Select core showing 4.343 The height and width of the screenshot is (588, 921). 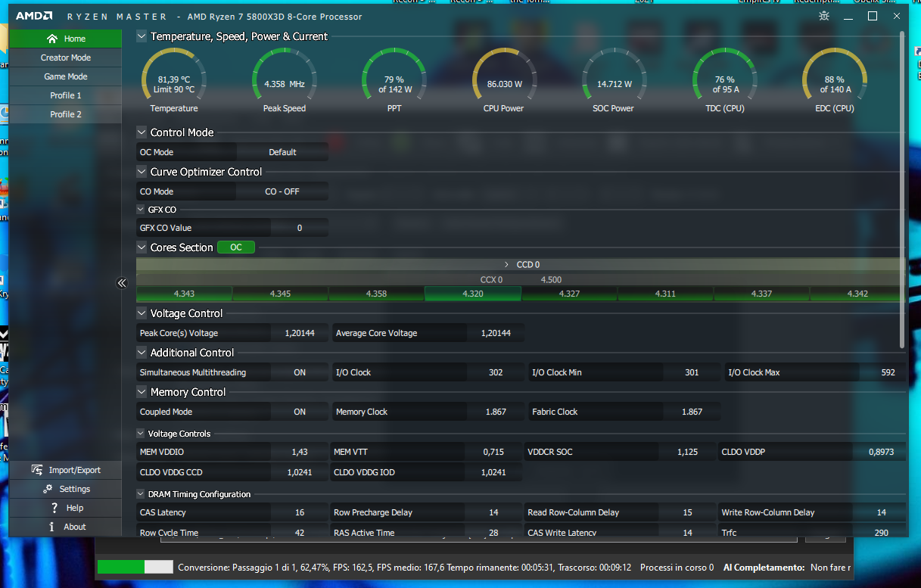click(x=184, y=294)
